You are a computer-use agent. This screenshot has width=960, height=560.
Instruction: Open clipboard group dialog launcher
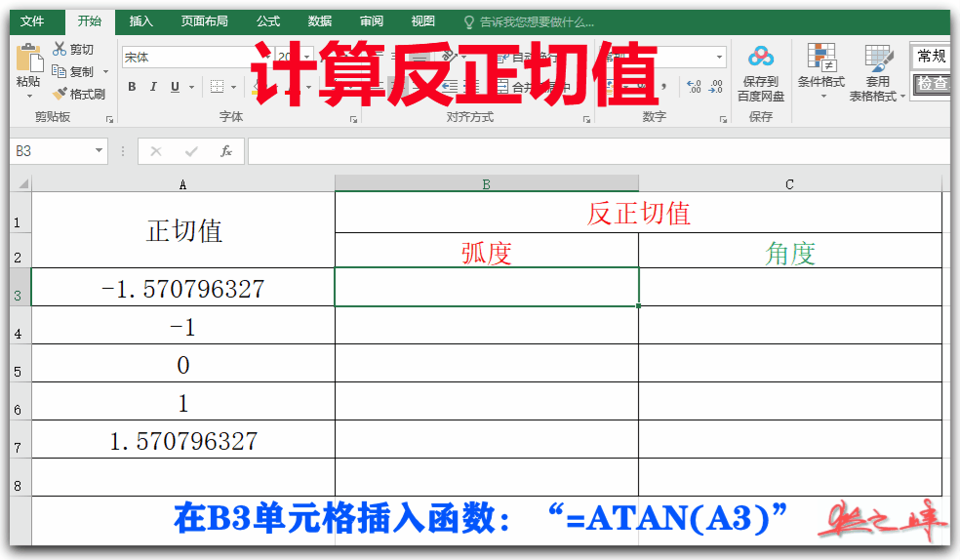(x=109, y=119)
